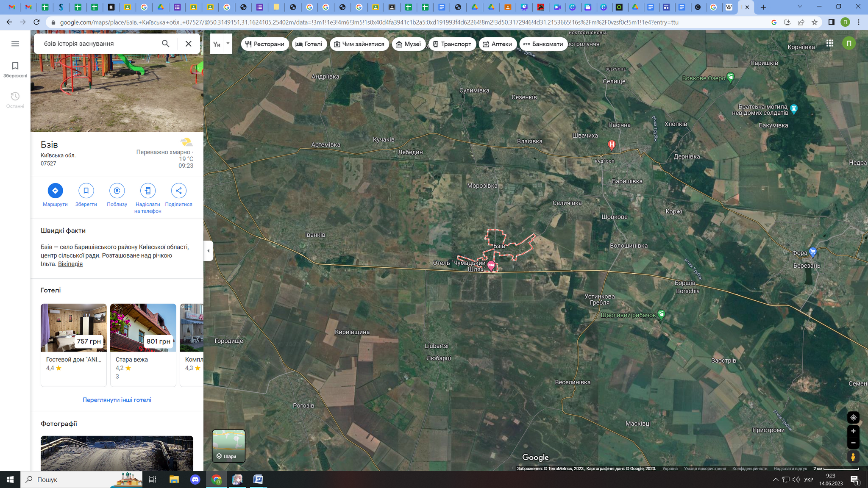Open the Google apps grid
868x488 pixels.
pos(829,43)
